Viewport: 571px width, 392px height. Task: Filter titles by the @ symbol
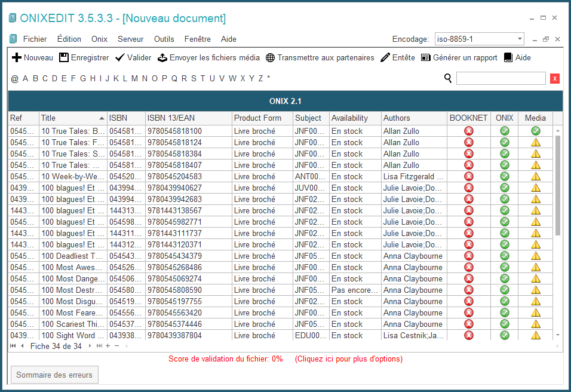click(x=14, y=78)
